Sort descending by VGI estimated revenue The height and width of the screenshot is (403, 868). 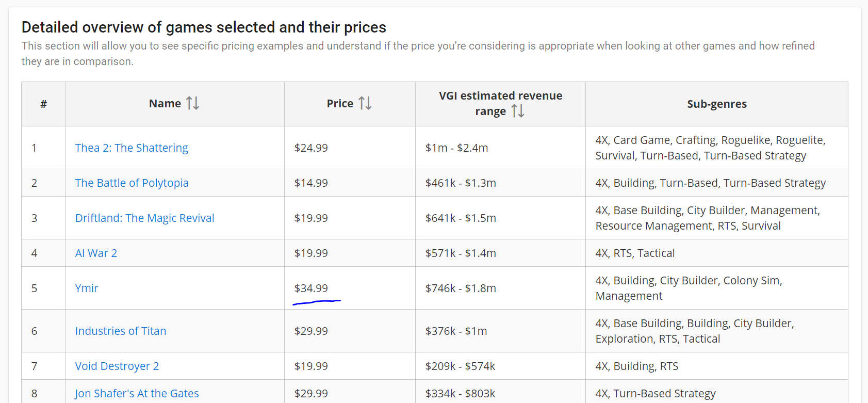point(522,111)
